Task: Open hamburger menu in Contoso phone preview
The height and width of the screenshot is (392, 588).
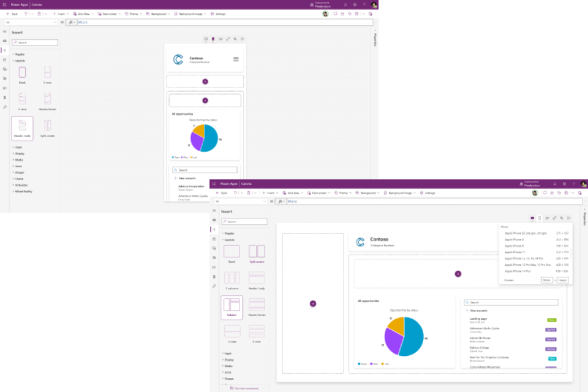Action: coord(236,59)
